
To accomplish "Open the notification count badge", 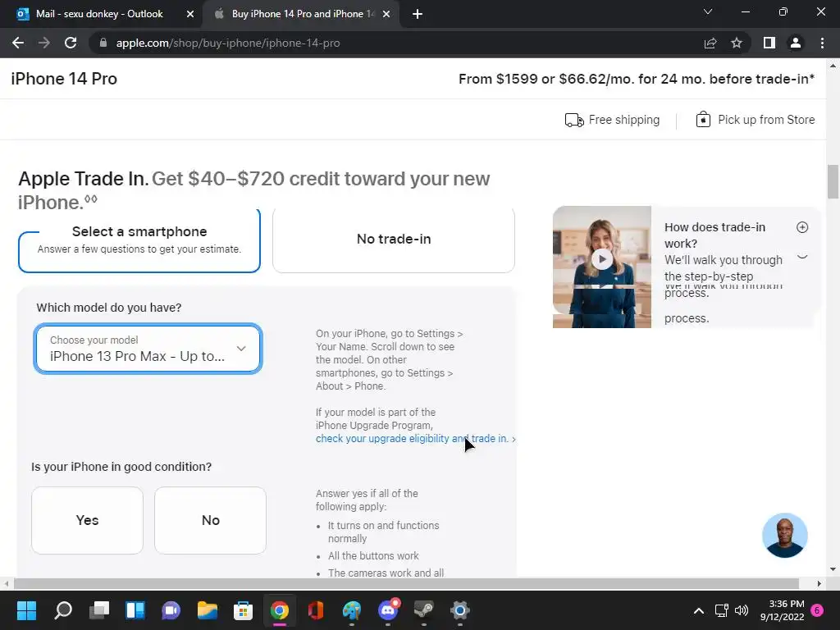I will (818, 610).
